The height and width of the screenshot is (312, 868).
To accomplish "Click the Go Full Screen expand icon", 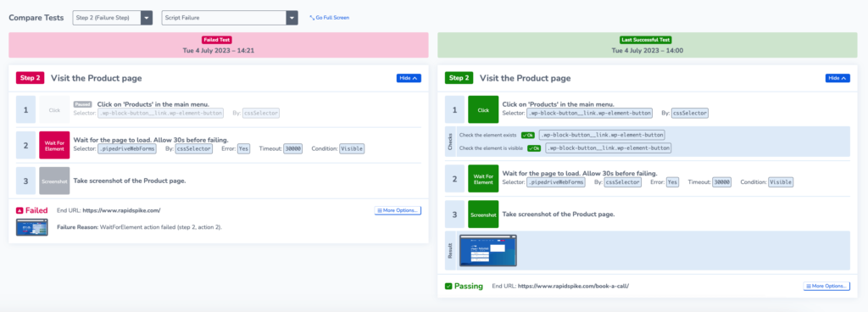I will [312, 18].
